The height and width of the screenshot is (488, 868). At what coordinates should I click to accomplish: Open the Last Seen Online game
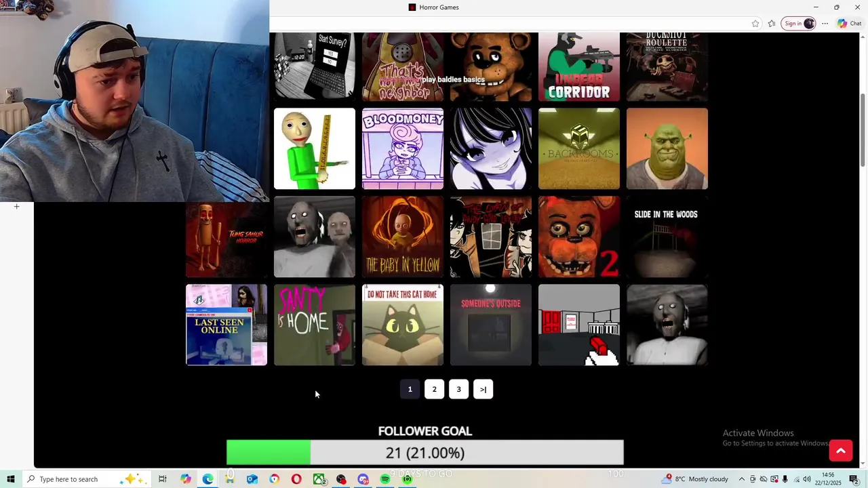[226, 325]
